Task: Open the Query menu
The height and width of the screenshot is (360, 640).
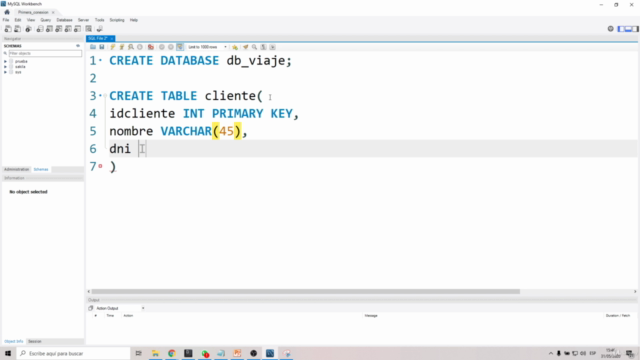Action: [x=46, y=20]
